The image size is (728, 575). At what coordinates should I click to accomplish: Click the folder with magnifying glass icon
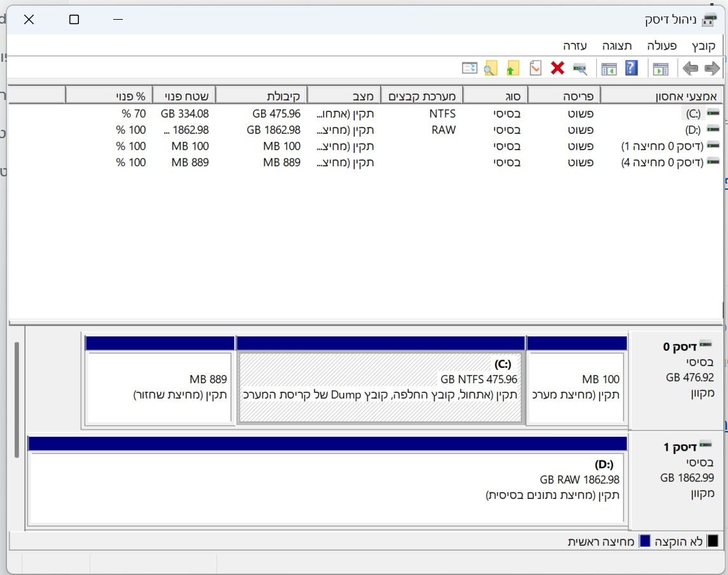tap(491, 68)
